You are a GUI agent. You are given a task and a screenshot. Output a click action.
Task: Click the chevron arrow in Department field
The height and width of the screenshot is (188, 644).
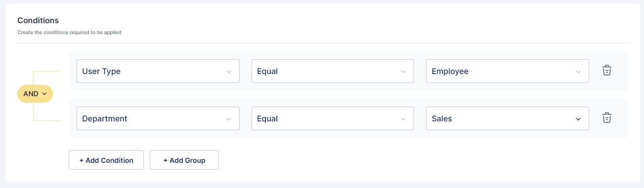coord(229,119)
